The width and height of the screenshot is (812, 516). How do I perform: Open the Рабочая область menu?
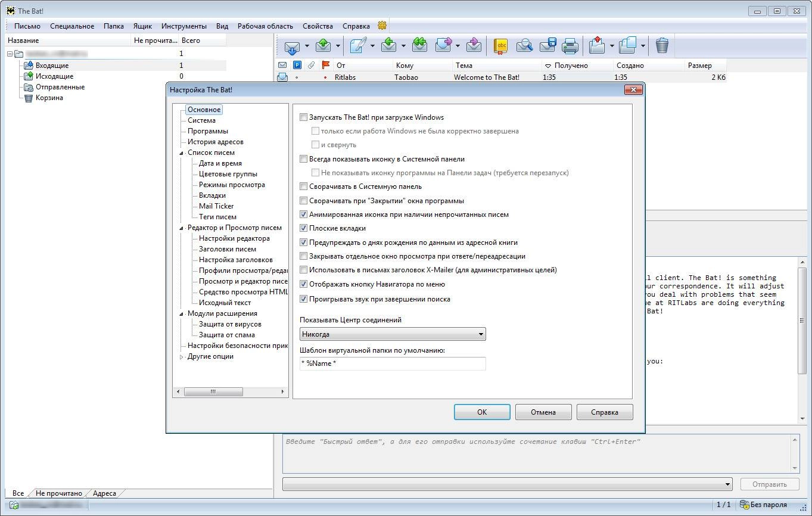tap(265, 26)
